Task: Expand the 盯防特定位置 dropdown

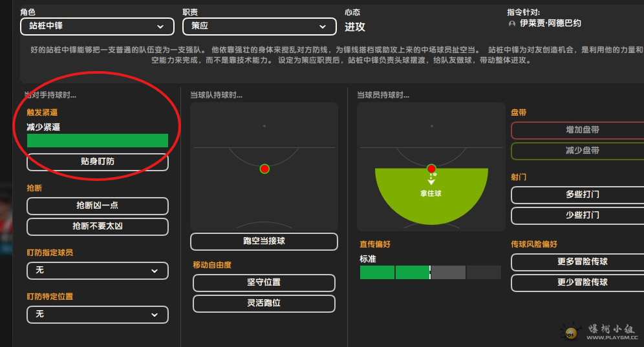Action: point(98,315)
